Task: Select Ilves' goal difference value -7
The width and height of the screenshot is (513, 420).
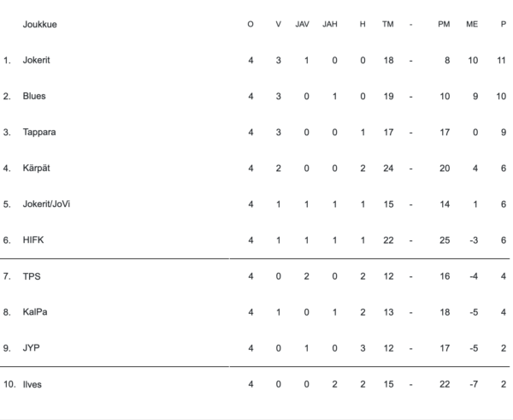Action: coord(472,385)
